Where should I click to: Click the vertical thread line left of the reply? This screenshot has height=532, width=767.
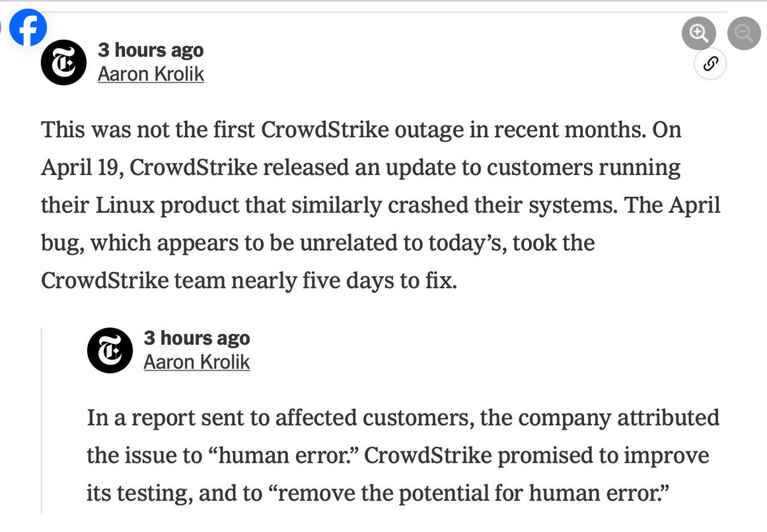(x=42, y=420)
